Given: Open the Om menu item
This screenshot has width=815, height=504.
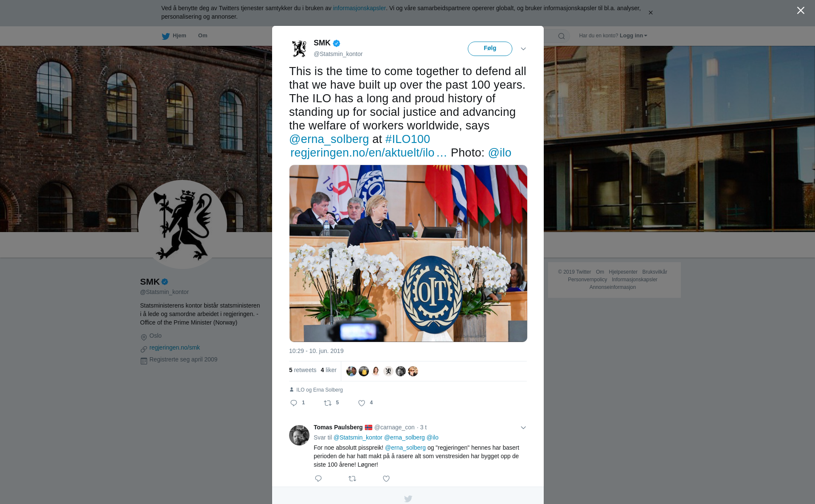Looking at the screenshot, I should pyautogui.click(x=202, y=36).
